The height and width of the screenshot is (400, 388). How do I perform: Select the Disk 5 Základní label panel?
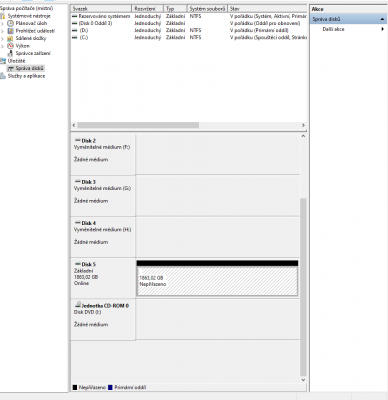[103, 278]
